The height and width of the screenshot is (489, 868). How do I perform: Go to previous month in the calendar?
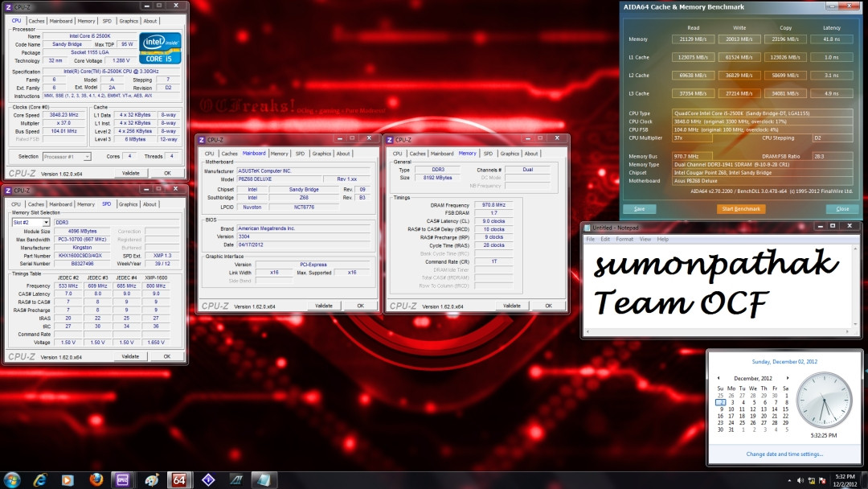pos(719,378)
